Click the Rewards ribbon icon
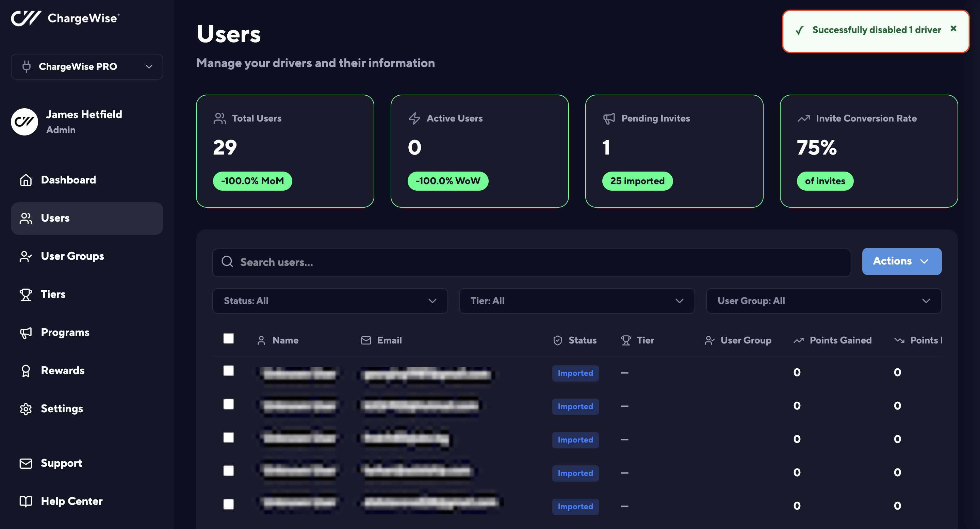This screenshot has width=980, height=529. [26, 371]
